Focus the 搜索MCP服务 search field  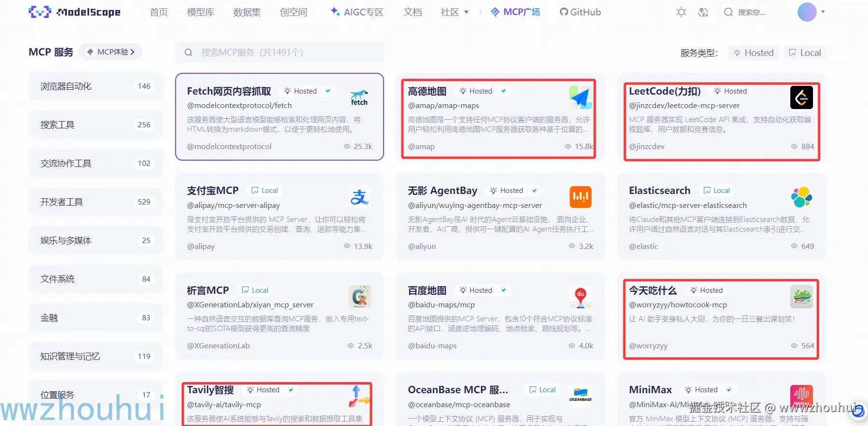[280, 52]
